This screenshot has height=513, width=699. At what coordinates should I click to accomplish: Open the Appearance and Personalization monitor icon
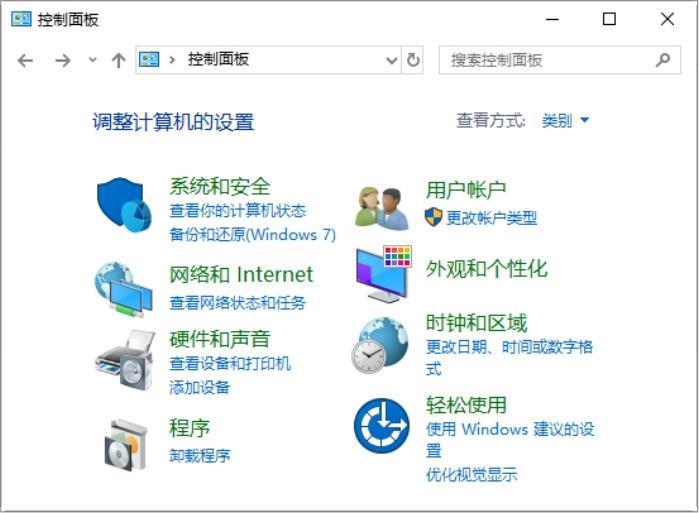tap(384, 274)
